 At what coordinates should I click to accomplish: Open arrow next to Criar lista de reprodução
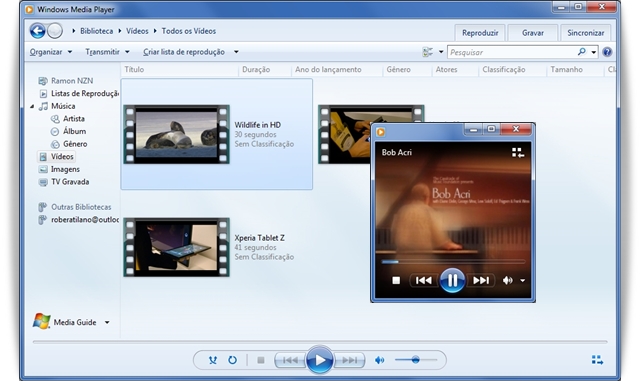236,52
